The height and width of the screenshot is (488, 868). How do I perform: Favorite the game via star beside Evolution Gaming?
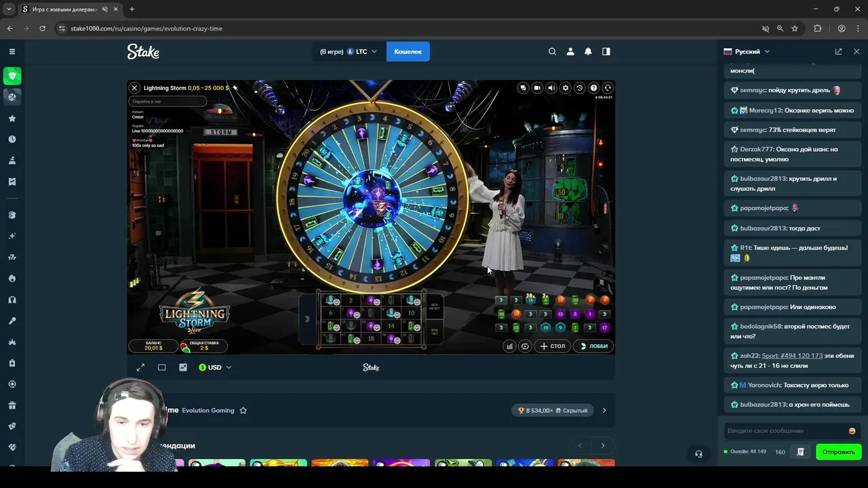click(243, 410)
